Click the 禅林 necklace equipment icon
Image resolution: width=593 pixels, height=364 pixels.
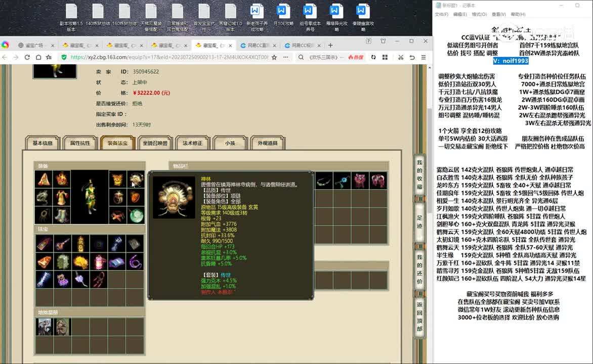pyautogui.click(x=136, y=179)
